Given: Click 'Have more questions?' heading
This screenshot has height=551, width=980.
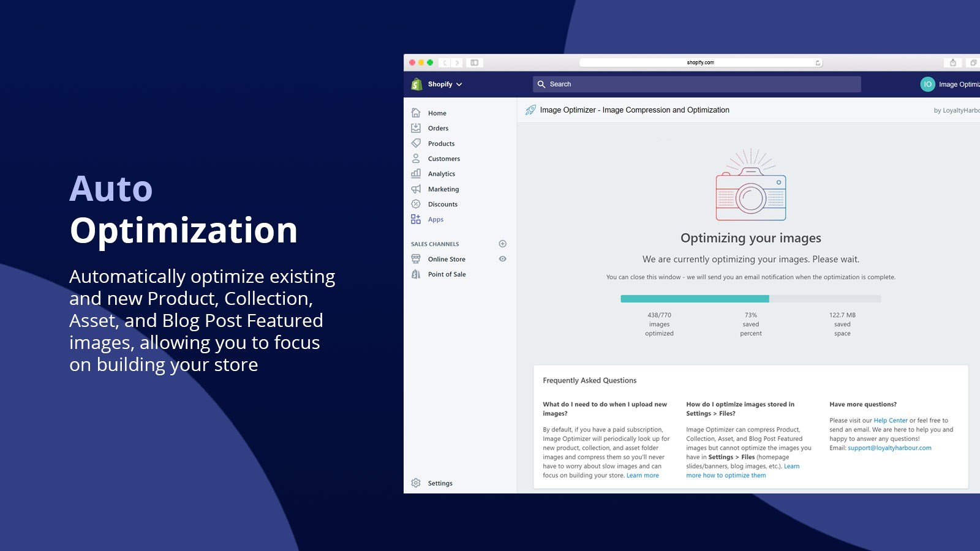Looking at the screenshot, I should 863,405.
